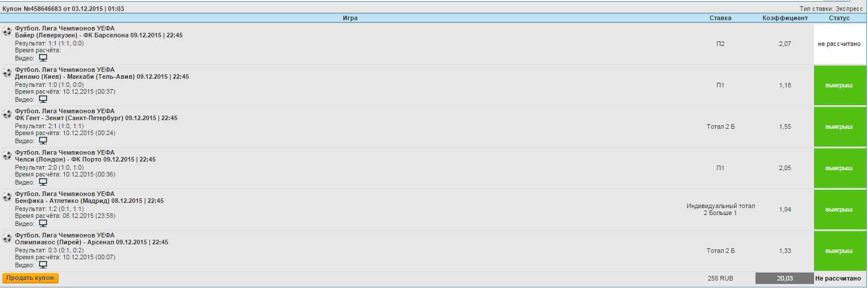This screenshot has width=868, height=288.
Task: Click total coefficient 20,03 box
Action: (x=785, y=278)
